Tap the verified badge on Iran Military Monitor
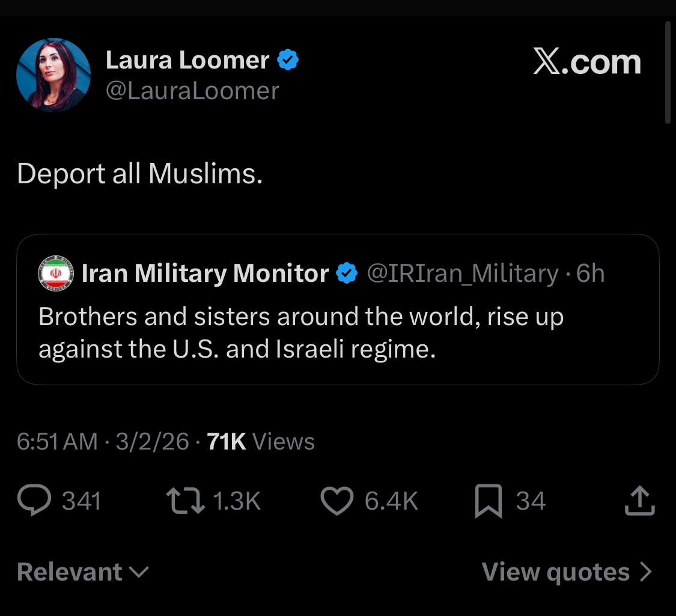This screenshot has width=676, height=616. (x=347, y=273)
